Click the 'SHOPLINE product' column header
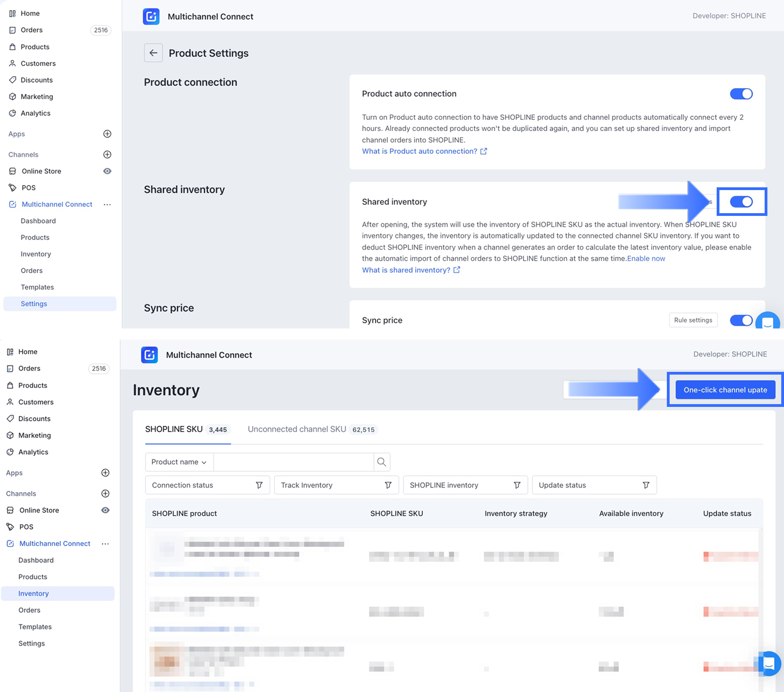Image resolution: width=784 pixels, height=692 pixels. coord(184,513)
